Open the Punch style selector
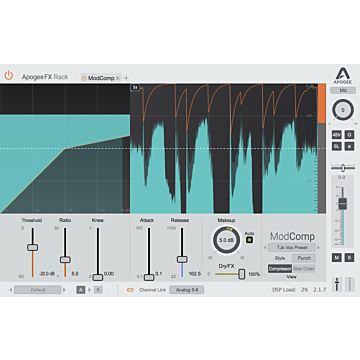Image resolution: width=360 pixels, height=360 pixels. coord(304,258)
